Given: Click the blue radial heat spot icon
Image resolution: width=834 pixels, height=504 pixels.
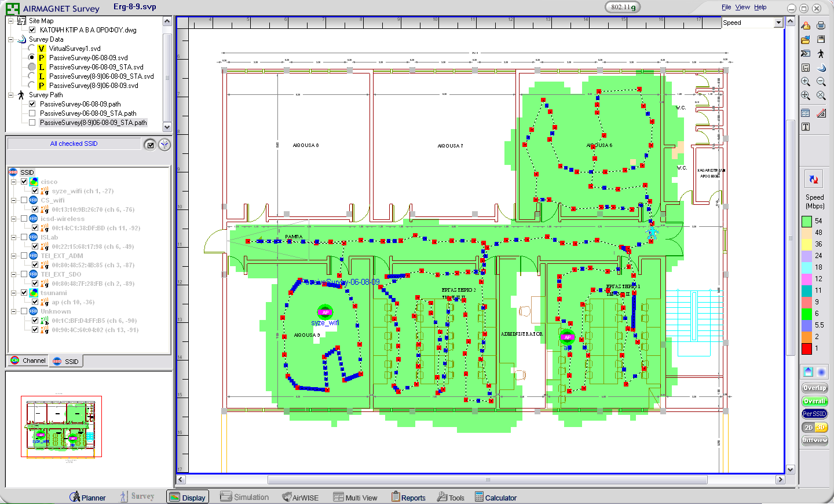Looking at the screenshot, I should [821, 371].
